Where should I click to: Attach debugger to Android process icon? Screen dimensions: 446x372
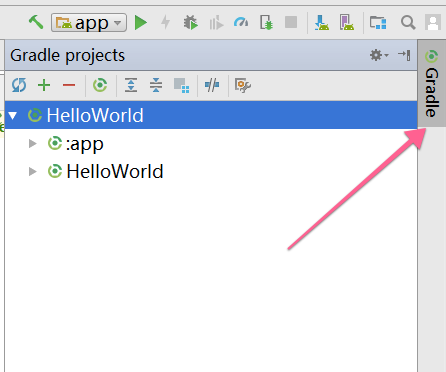266,23
